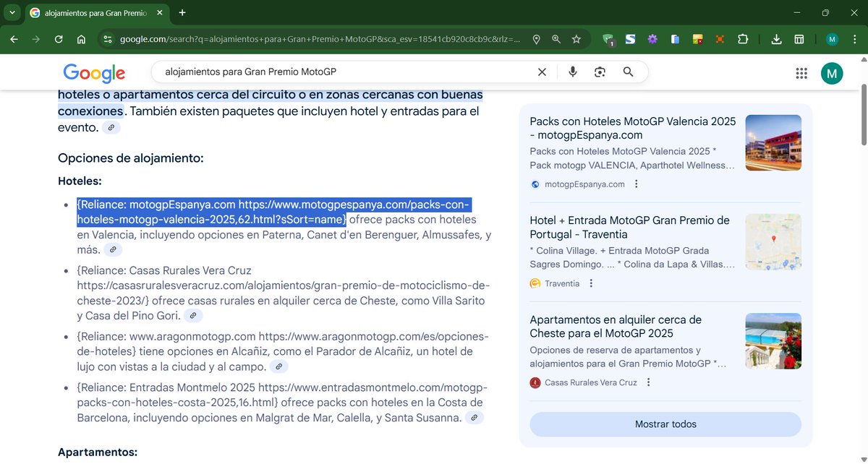
Task: View site information icon in address bar
Action: [x=108, y=40]
